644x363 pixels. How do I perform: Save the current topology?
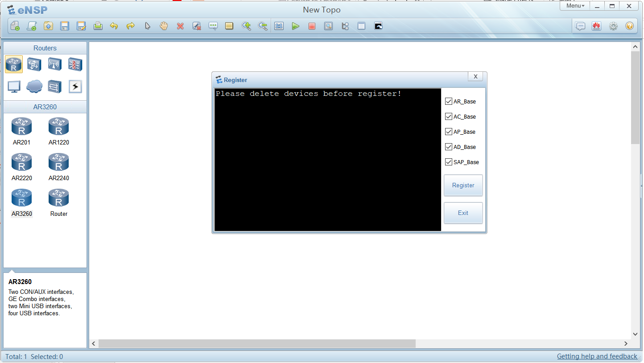[x=65, y=26]
